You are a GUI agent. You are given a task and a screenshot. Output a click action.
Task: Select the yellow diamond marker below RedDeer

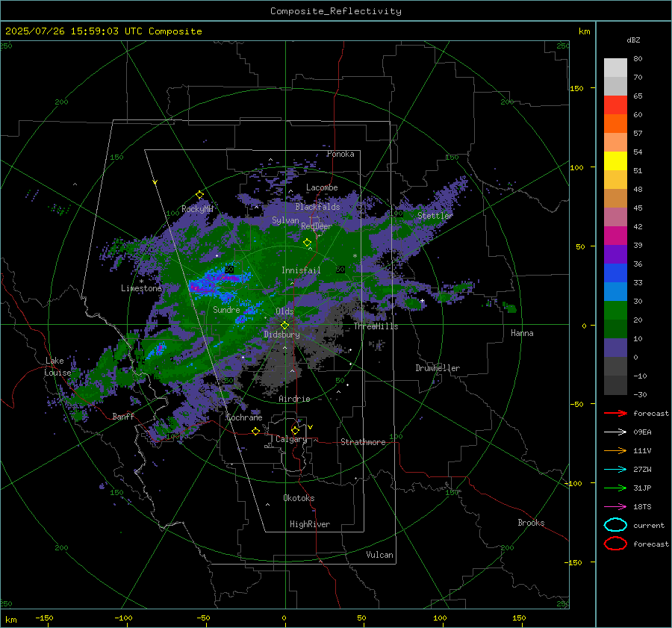(x=308, y=243)
